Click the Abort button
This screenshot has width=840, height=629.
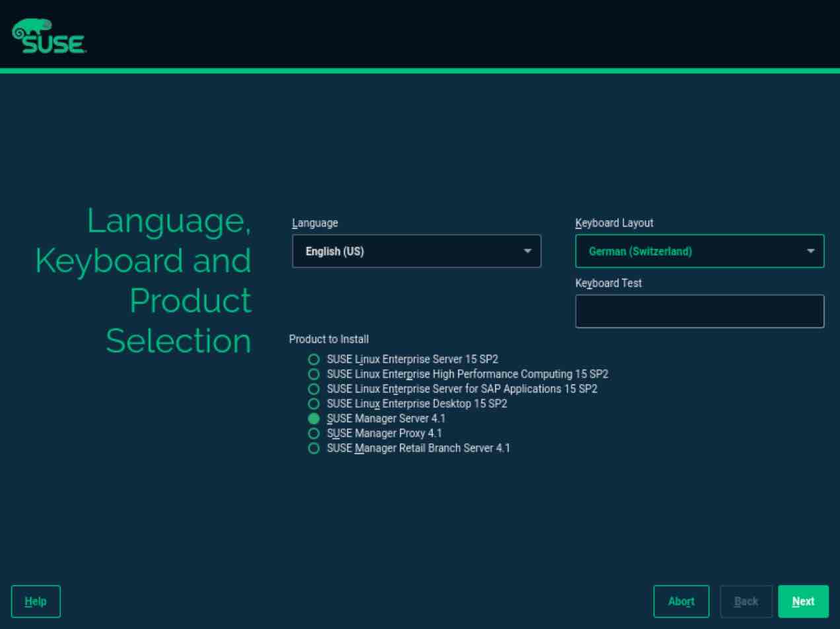pos(682,601)
